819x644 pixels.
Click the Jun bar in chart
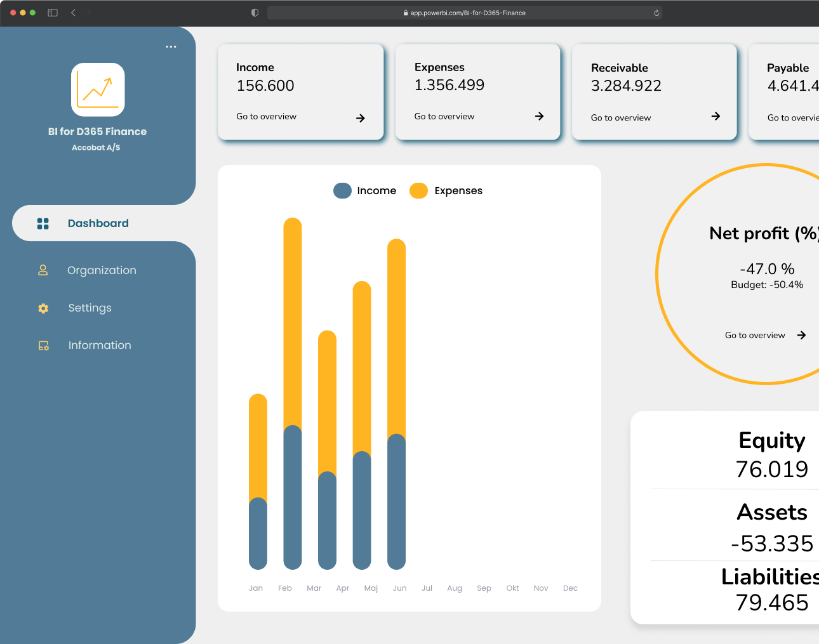(396, 404)
